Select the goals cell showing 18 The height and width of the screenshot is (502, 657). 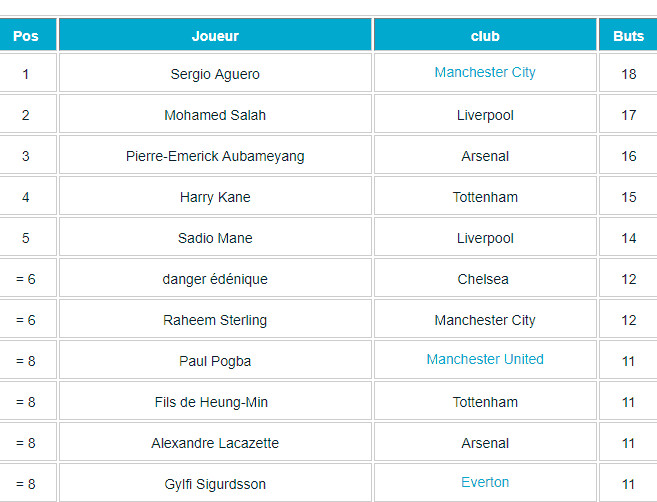(x=628, y=74)
